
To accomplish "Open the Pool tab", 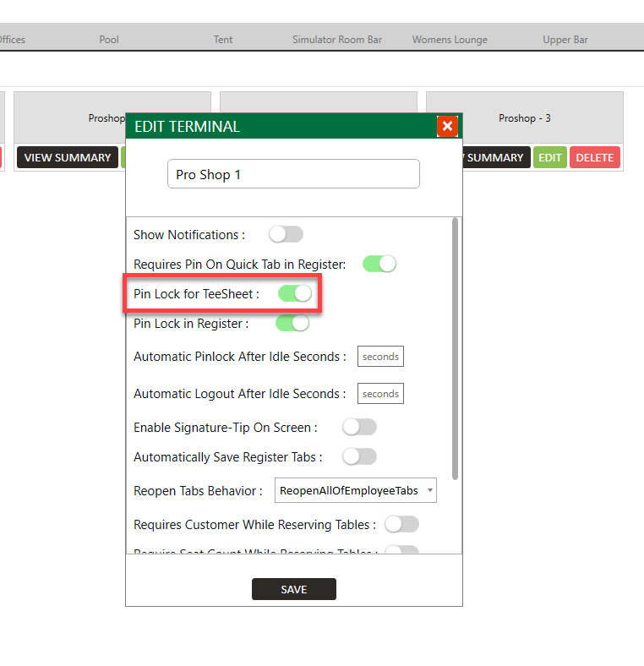I will [x=109, y=40].
